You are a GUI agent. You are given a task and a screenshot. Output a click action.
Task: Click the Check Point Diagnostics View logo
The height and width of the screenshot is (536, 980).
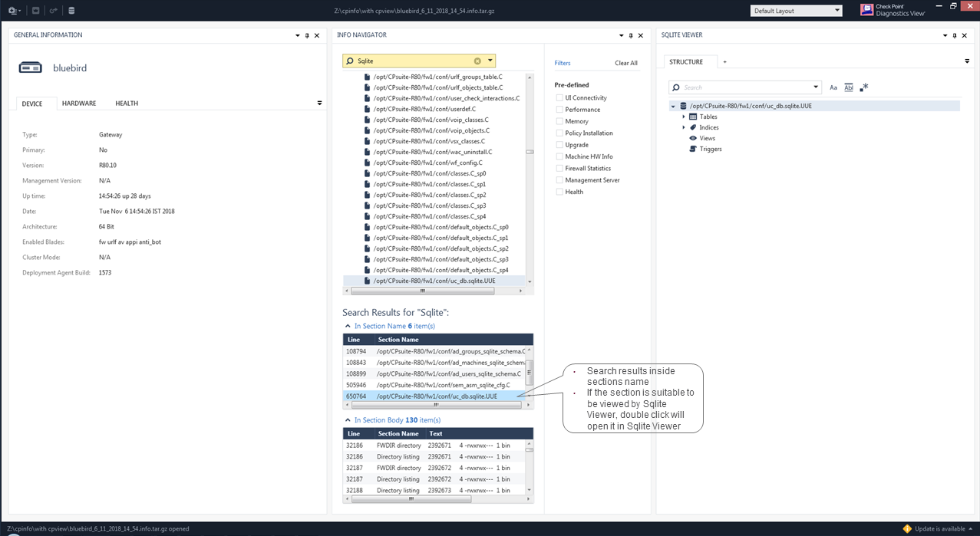pos(893,11)
